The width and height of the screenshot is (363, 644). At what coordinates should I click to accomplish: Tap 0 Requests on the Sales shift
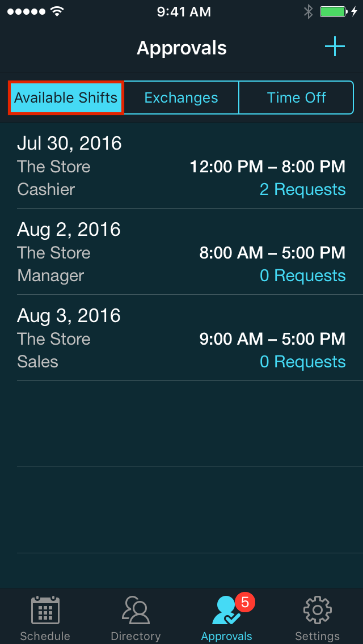click(302, 362)
